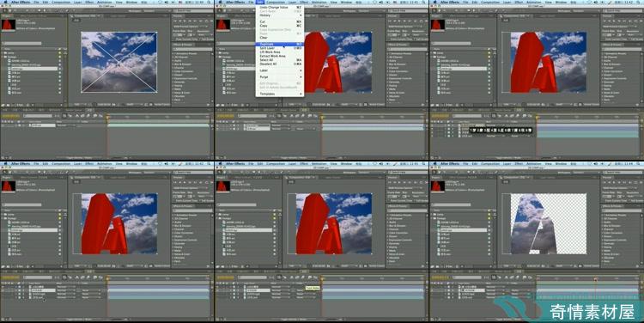Screen dimensions: 644x323
Task: Click the red project thumbnail in the crossed-placeholder window
Action: click(9, 25)
